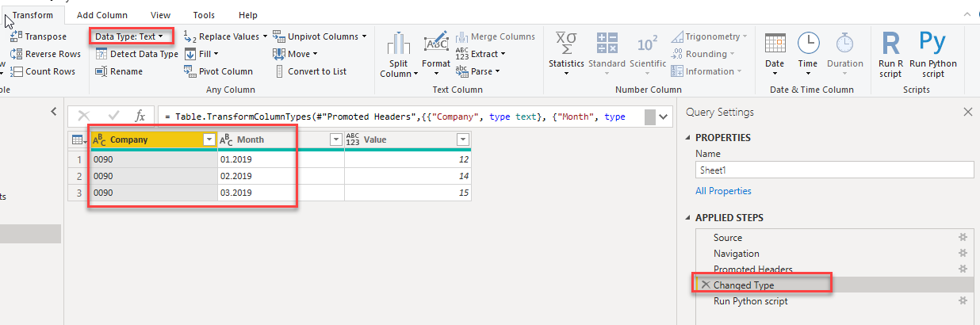Delete the Changed Type step
This screenshot has width=980, height=325.
click(x=705, y=285)
